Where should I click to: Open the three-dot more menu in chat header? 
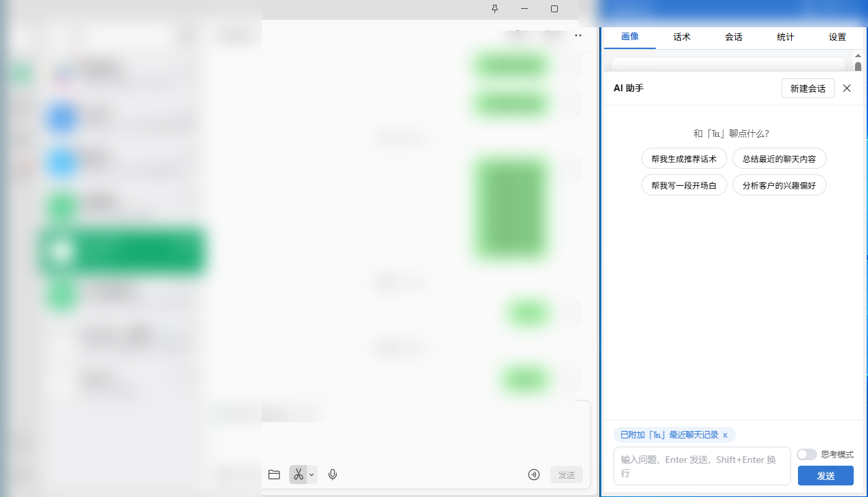(578, 35)
